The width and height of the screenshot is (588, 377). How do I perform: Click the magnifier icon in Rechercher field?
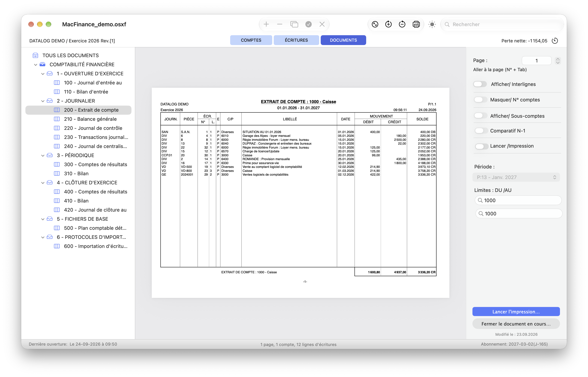tap(447, 24)
